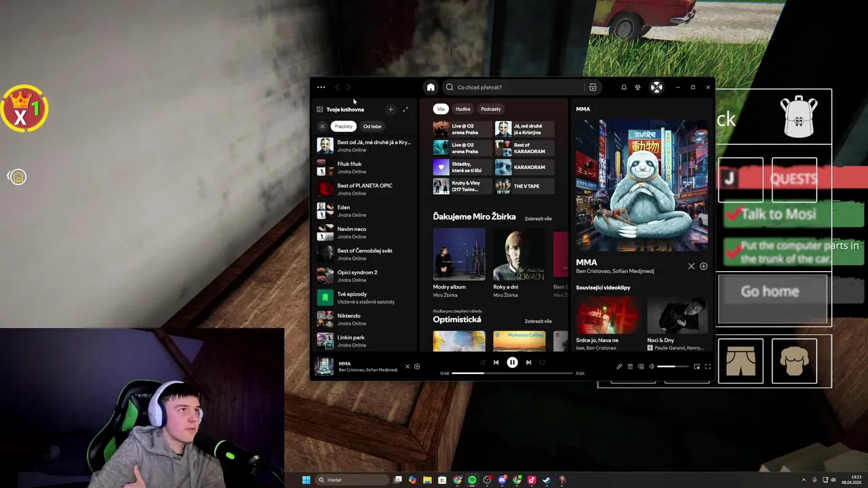Clear the library filter with the X
This screenshot has width=868, height=488.
pyautogui.click(x=323, y=126)
